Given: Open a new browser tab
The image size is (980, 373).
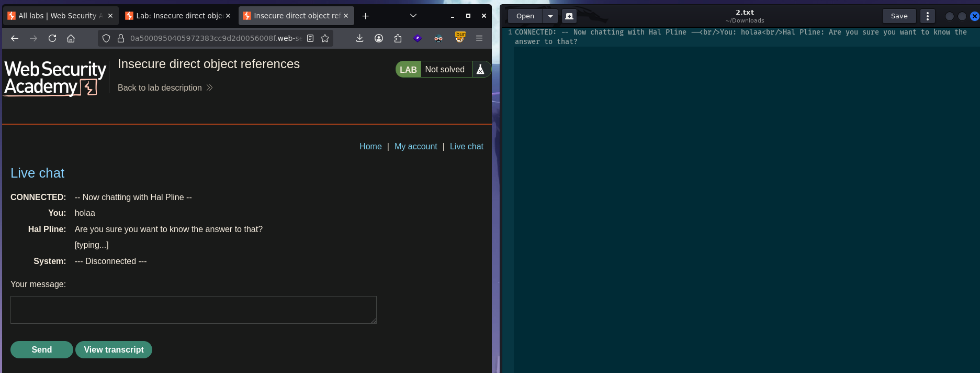Looking at the screenshot, I should coord(366,16).
